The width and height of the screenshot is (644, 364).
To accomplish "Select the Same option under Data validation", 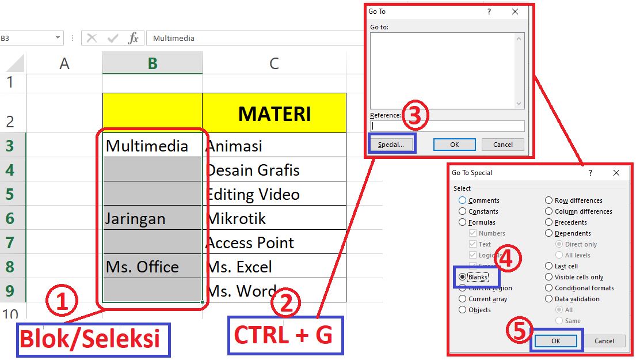I will (x=559, y=321).
